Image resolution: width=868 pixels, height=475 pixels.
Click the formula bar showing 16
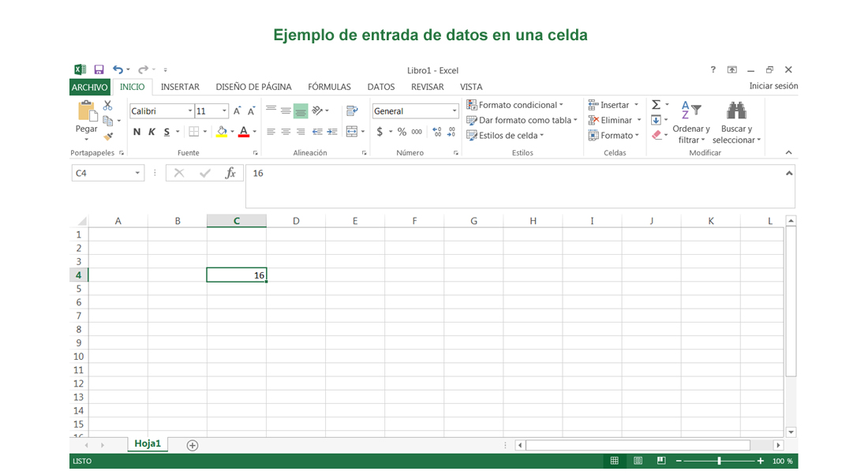pyautogui.click(x=520, y=186)
